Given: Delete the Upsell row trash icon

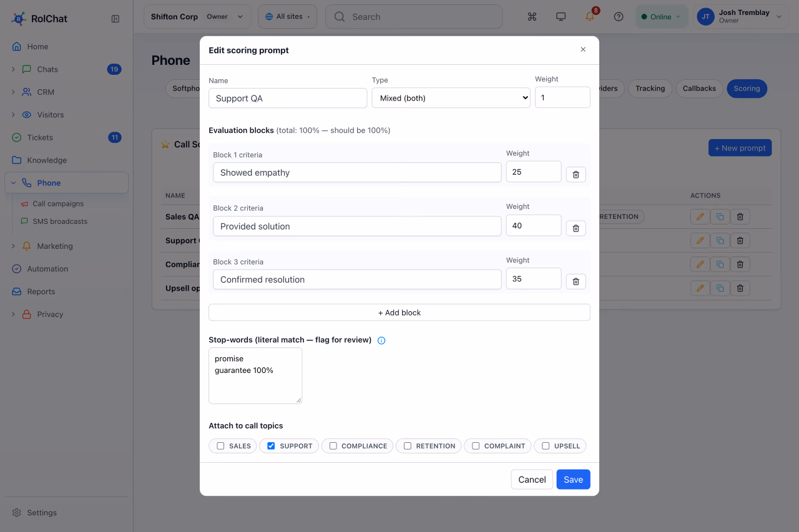Looking at the screenshot, I should tap(740, 288).
